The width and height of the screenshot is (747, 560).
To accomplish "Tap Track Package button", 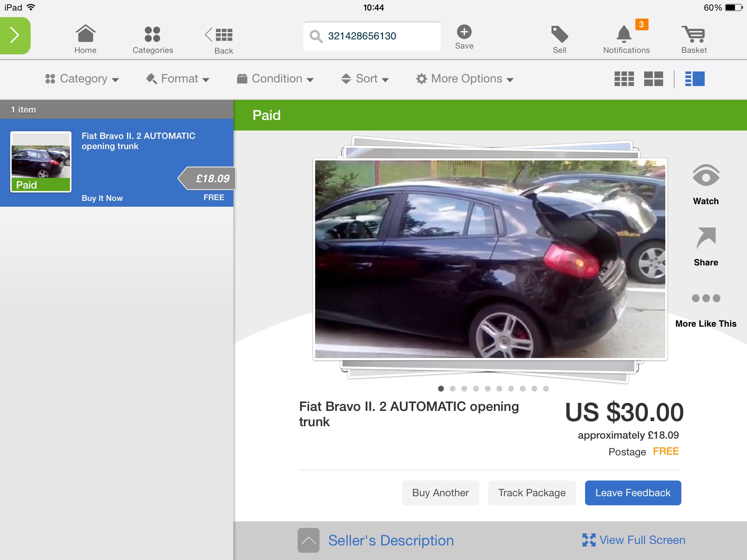I will (532, 493).
